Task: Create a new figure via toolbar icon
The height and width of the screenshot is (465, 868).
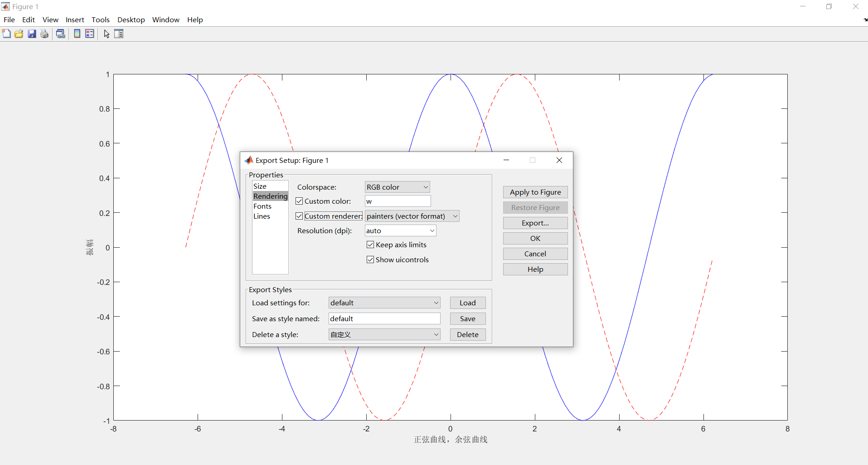Action: point(6,34)
